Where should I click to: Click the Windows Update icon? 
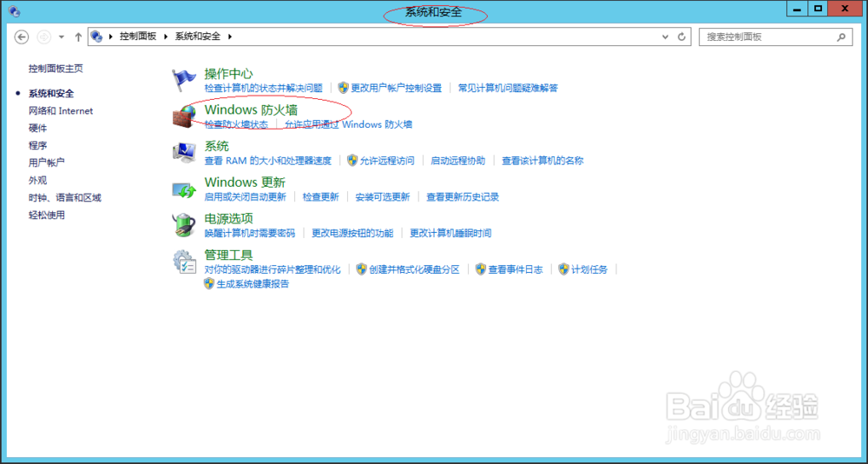tap(184, 189)
